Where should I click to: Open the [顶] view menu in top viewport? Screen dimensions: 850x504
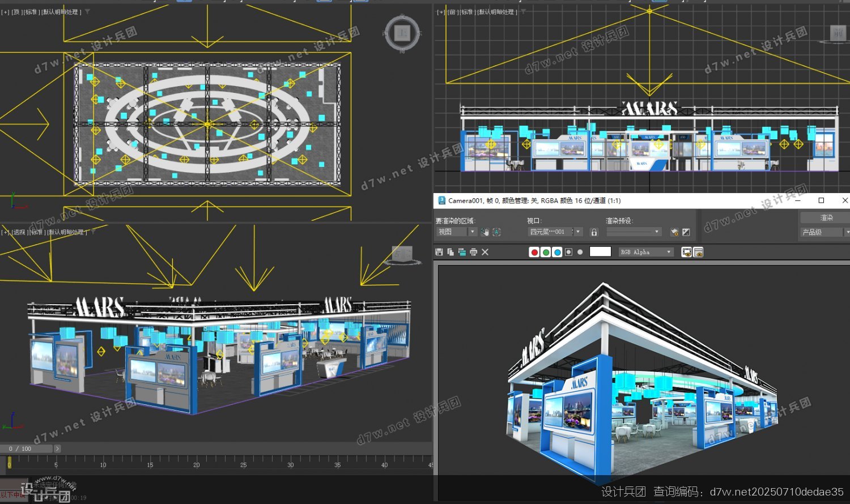coord(16,12)
